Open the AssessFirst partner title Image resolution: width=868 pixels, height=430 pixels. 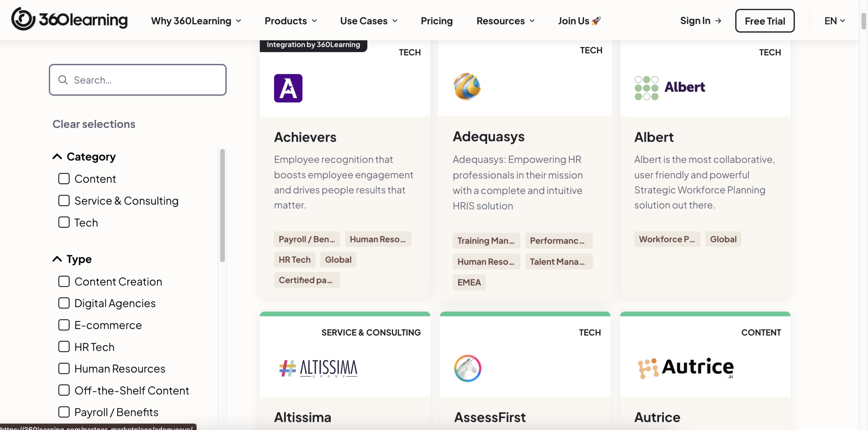coord(490,417)
